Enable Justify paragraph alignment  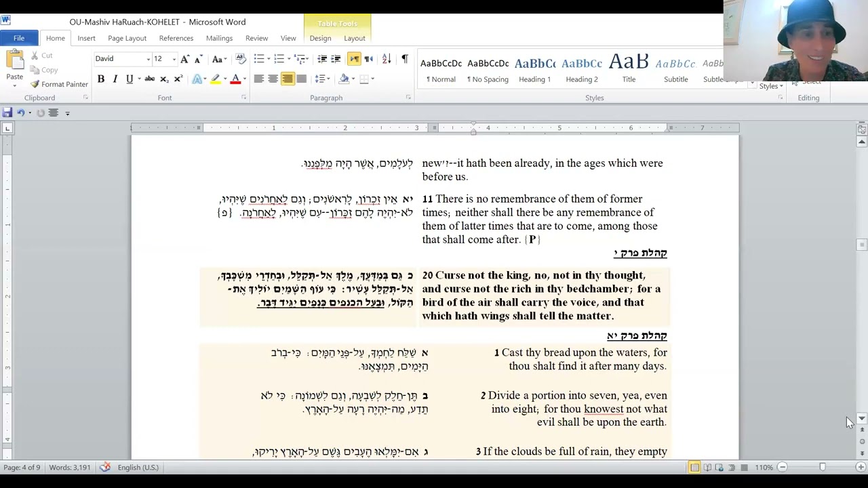coord(301,79)
